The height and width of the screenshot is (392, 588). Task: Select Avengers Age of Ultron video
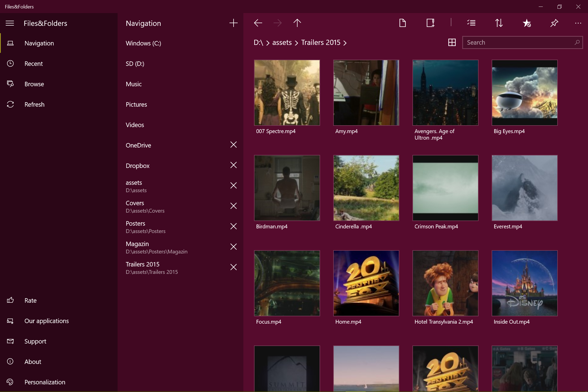coord(445,93)
